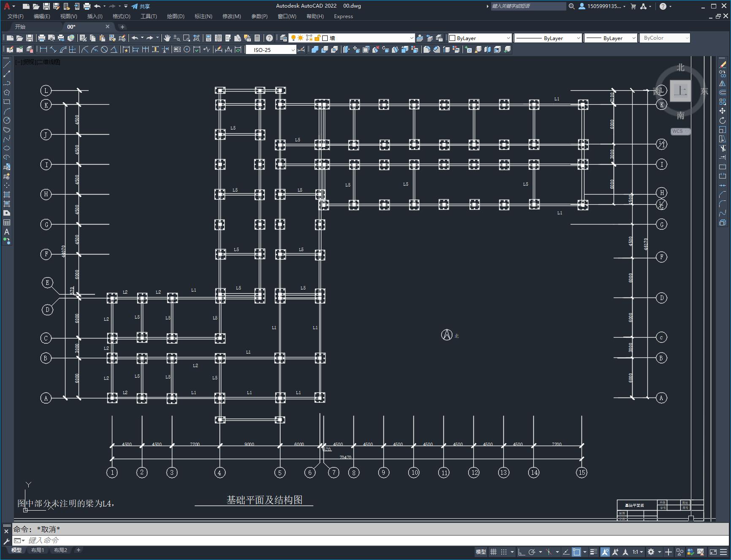Viewport: 731px width, 560px height.
Task: Select the Erase tool in modify toolbar
Action: (x=723, y=65)
